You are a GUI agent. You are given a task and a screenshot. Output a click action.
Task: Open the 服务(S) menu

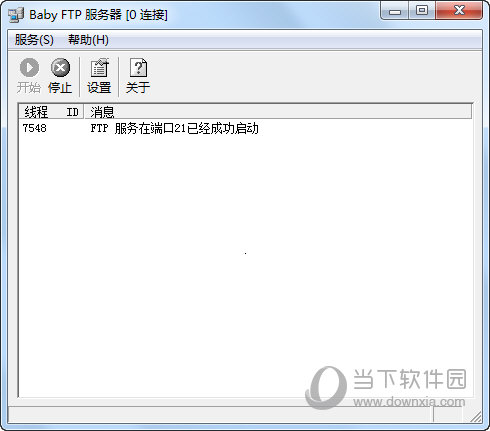(34, 40)
